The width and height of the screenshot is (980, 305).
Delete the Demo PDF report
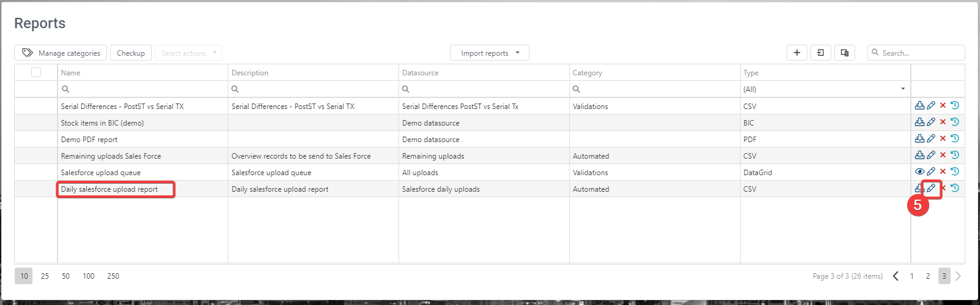(943, 138)
